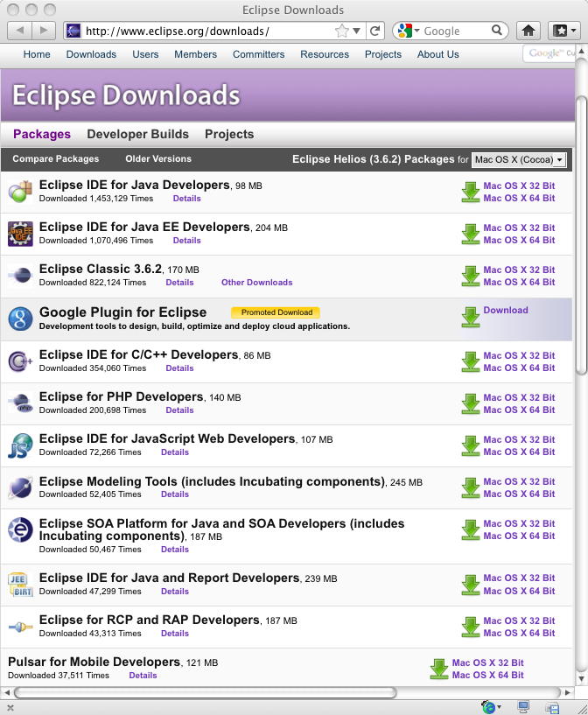Click green download arrow for PHP Developers

click(x=471, y=404)
